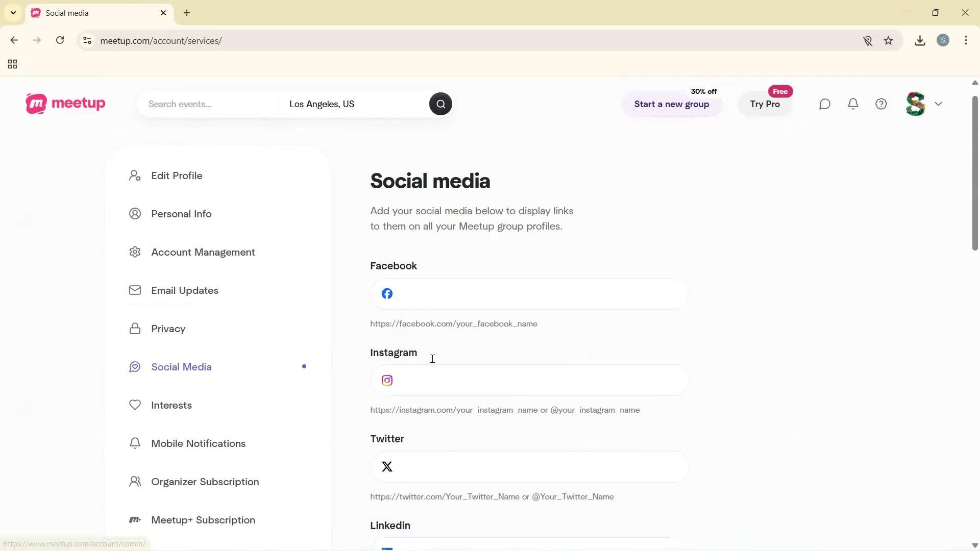Image resolution: width=980 pixels, height=551 pixels.
Task: Click the downloads icon in browser toolbar
Action: pos(920,40)
